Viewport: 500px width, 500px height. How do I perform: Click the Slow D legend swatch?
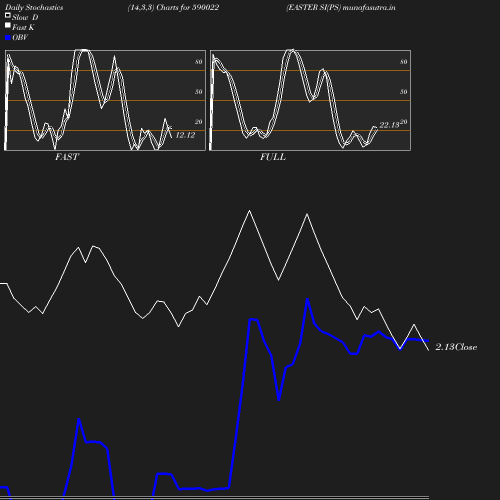pos(8,15)
